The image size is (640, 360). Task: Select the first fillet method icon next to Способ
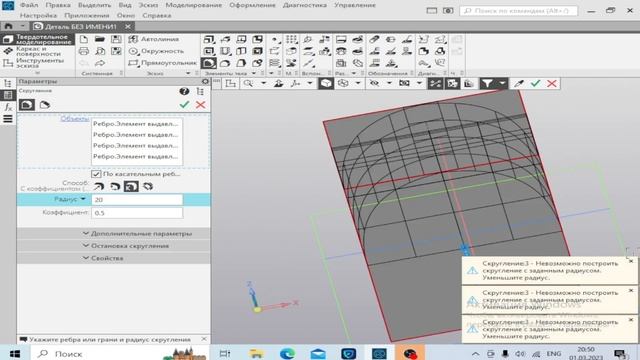(99, 187)
